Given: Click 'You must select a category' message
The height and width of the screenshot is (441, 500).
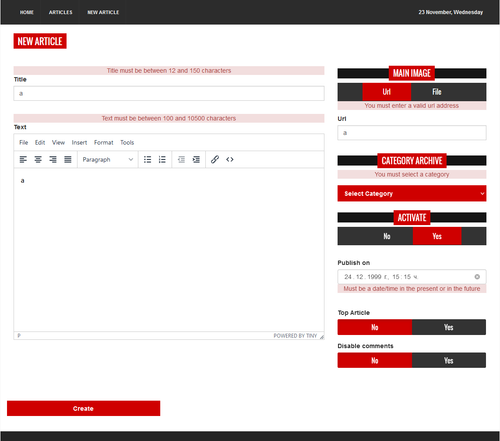Looking at the screenshot, I should (x=412, y=174).
